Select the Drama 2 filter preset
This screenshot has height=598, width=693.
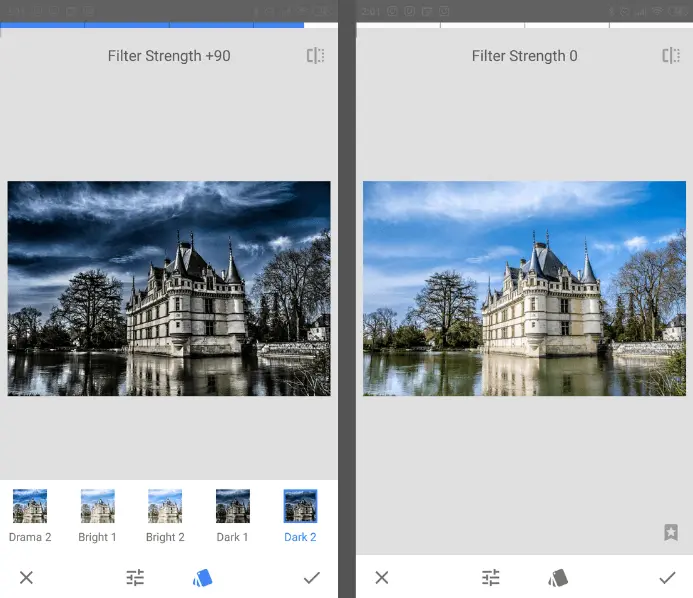(x=30, y=508)
